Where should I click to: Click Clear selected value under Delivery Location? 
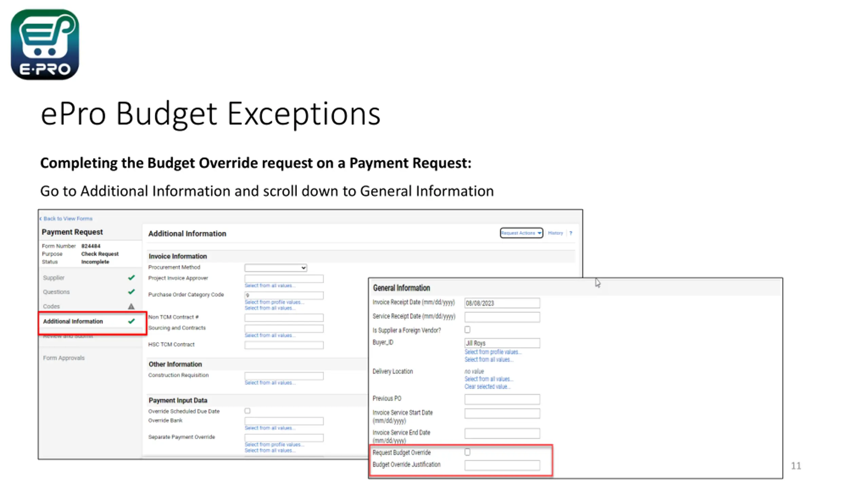pyautogui.click(x=488, y=387)
